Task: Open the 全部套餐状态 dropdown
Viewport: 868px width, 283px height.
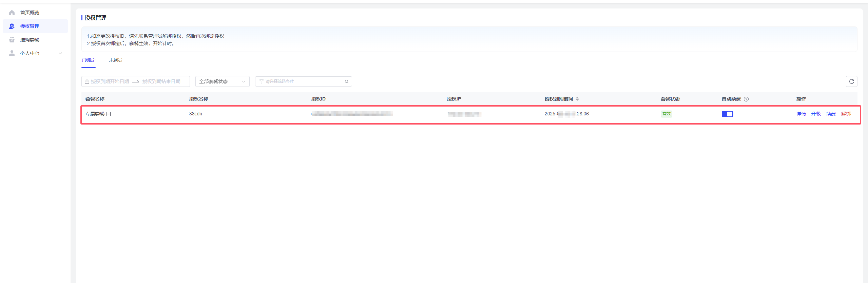Action: coord(222,81)
